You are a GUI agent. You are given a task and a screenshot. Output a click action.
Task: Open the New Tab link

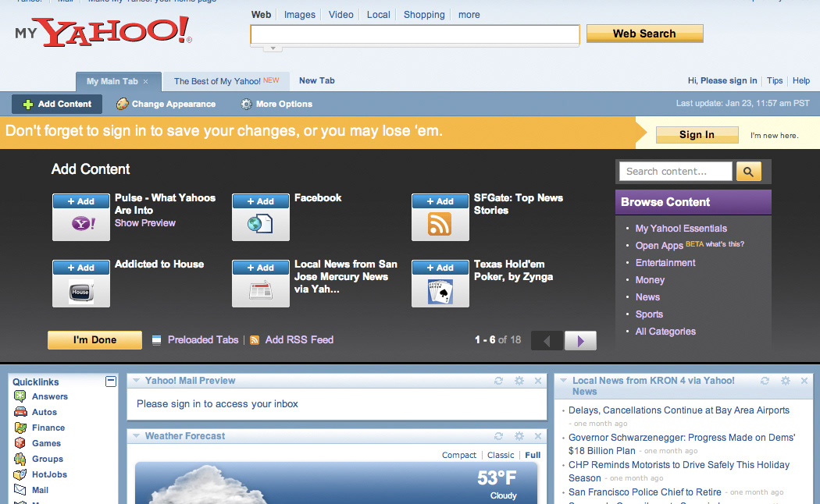coord(317,80)
